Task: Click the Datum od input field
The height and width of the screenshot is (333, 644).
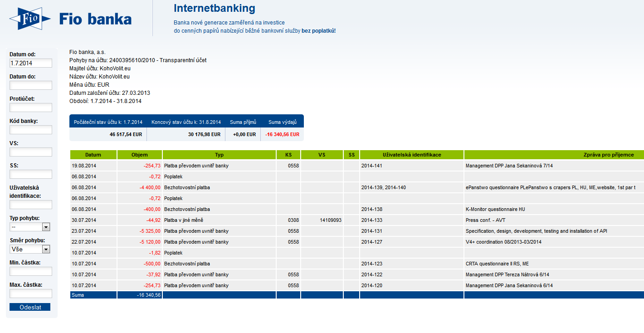Action: (31, 63)
